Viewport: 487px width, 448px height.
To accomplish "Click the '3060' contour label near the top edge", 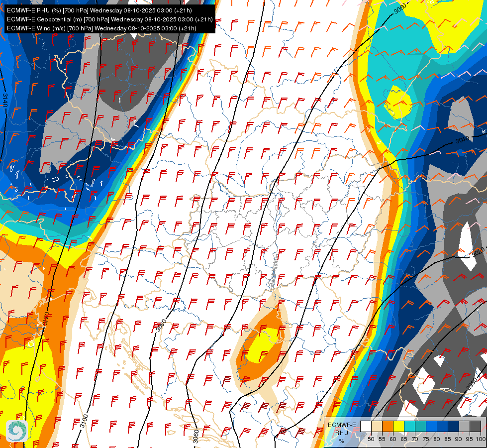I will 400,8.
